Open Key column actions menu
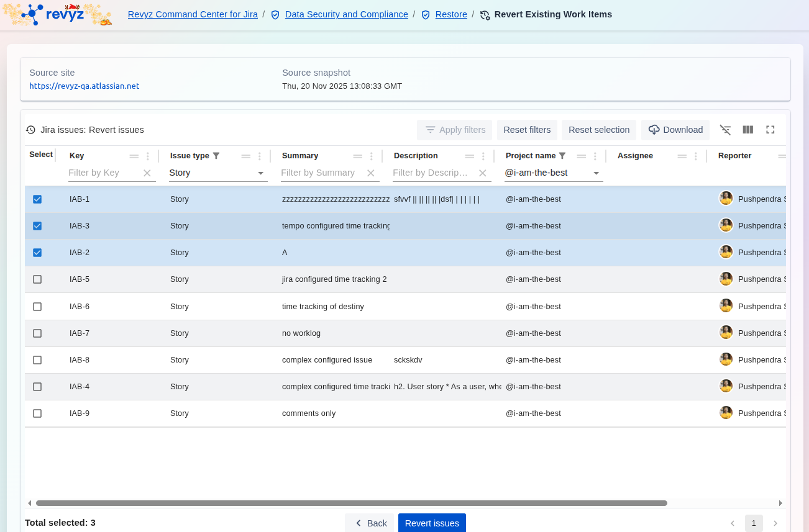Image resolution: width=809 pixels, height=532 pixels. tap(148, 156)
